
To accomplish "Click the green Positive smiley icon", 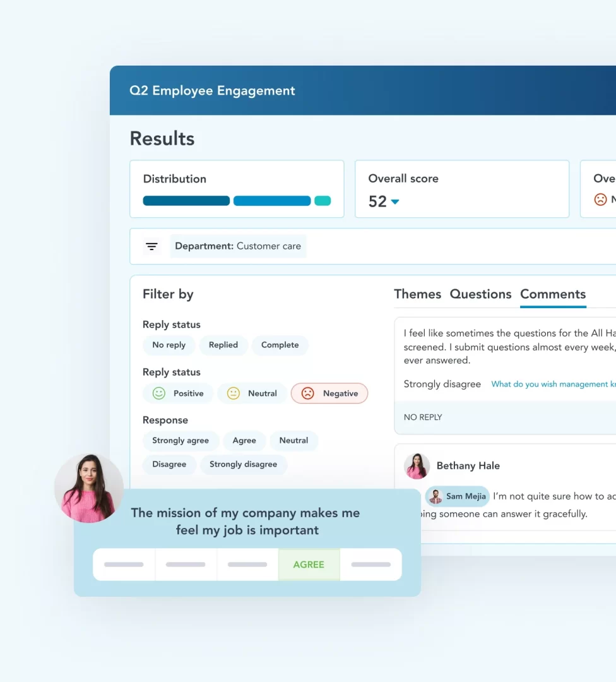I will 159,393.
